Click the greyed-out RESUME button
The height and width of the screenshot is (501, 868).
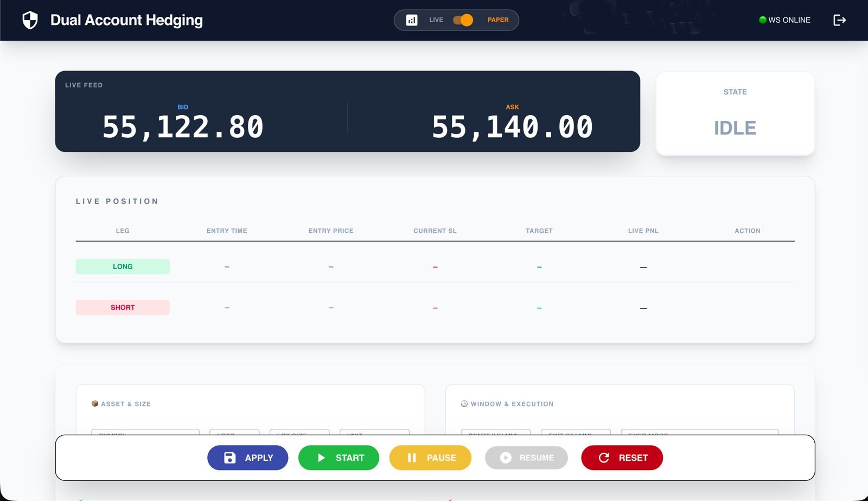(x=526, y=458)
